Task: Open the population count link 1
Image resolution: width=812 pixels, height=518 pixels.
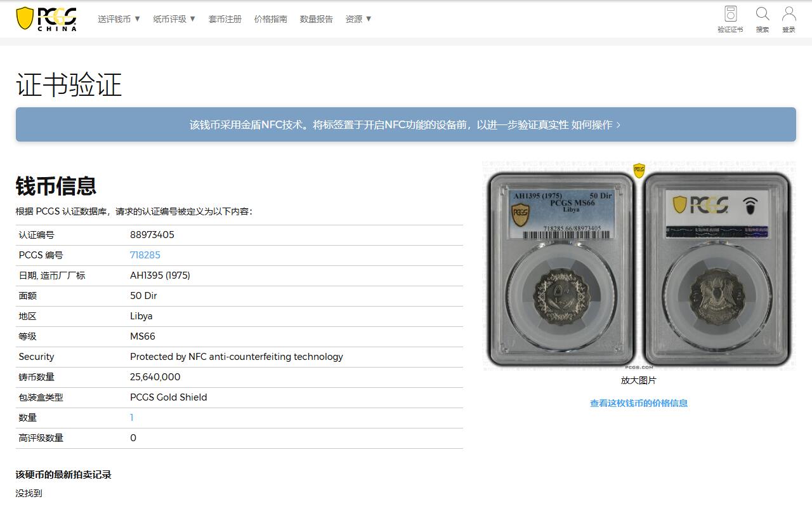Action: click(x=132, y=418)
